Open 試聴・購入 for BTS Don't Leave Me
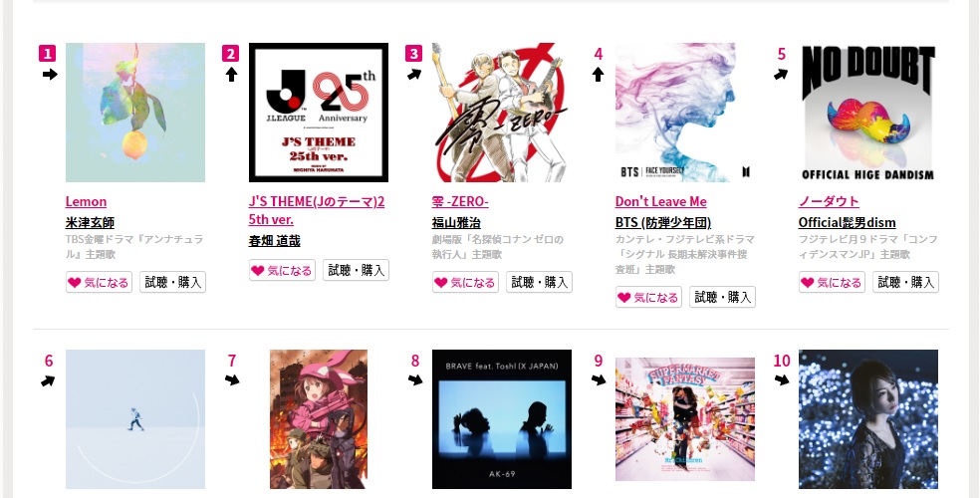The image size is (980, 498). 722,298
